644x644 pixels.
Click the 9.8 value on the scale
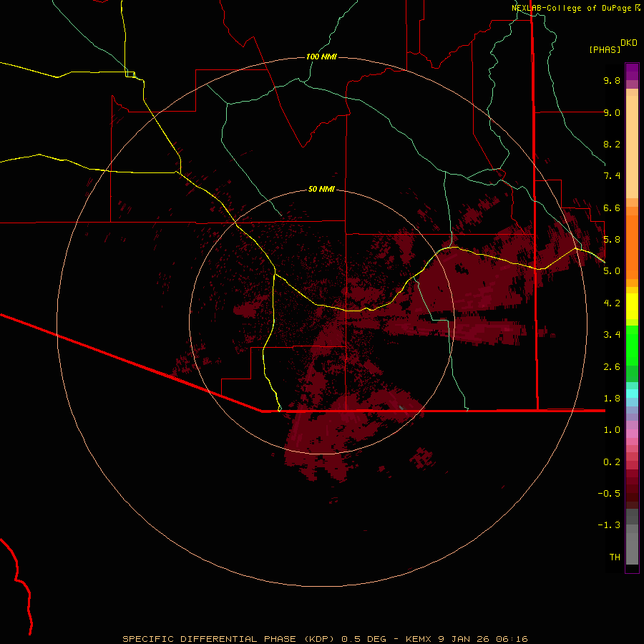point(612,80)
